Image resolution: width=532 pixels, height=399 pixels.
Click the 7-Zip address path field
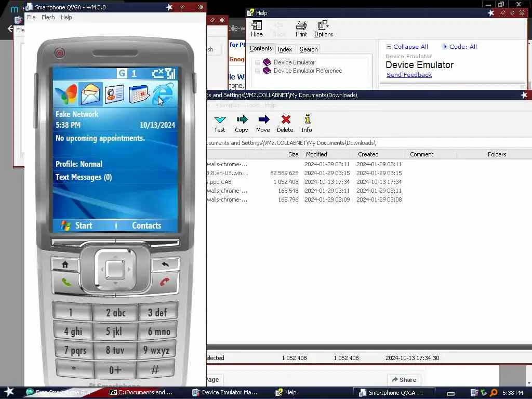click(369, 143)
